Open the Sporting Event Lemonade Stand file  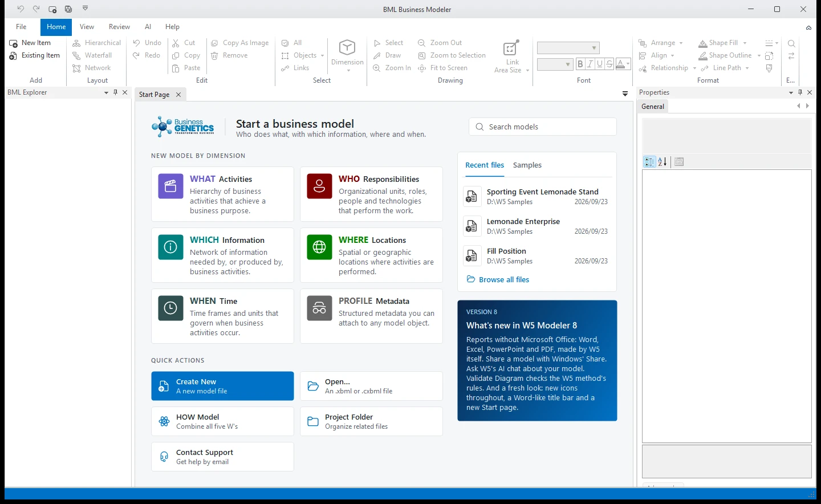click(537, 197)
